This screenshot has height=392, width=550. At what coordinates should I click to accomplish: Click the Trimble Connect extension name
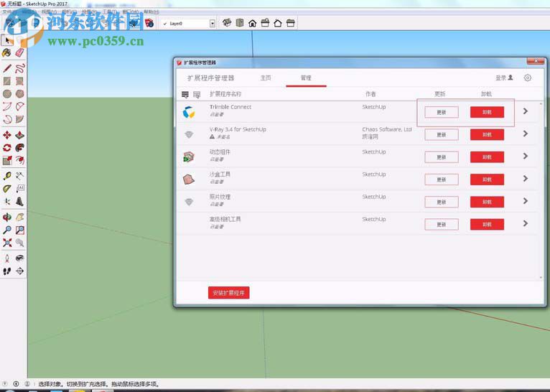[230, 107]
